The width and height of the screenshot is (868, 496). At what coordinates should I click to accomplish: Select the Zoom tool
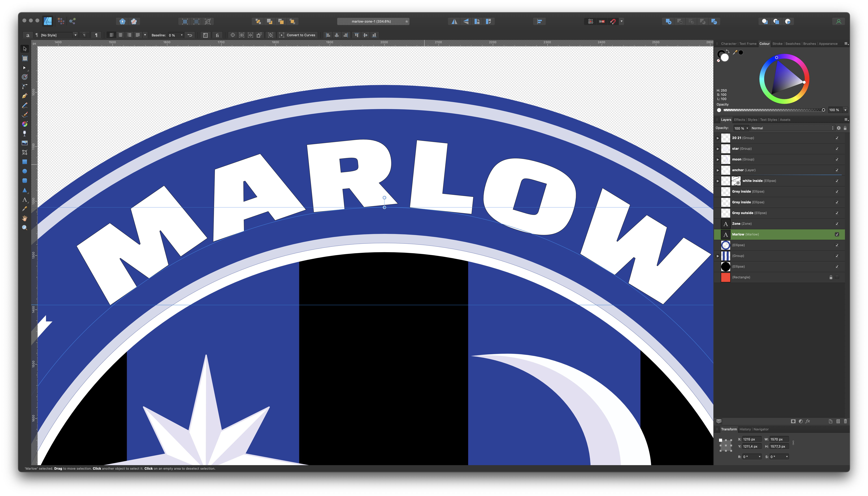[25, 228]
